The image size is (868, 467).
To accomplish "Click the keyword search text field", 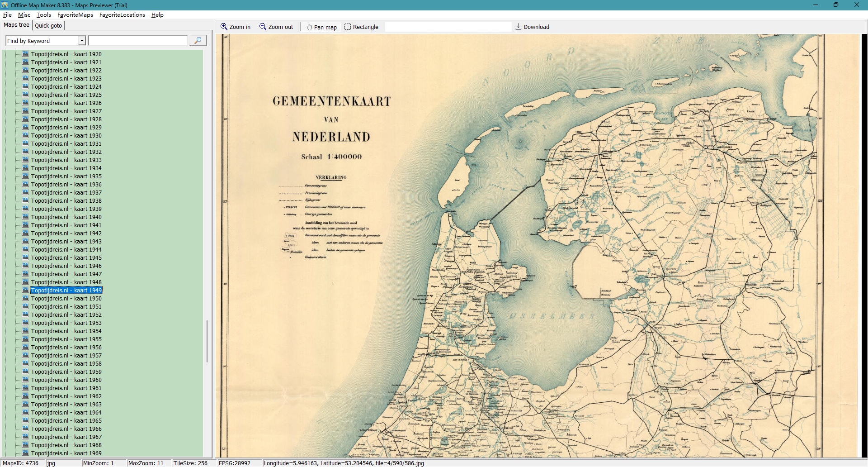I will tap(137, 41).
